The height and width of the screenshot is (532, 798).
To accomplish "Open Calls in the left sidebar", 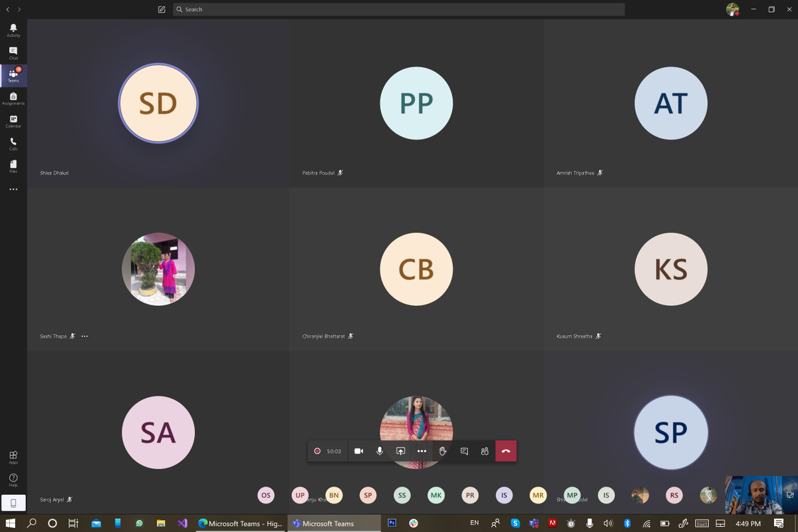I will [13, 144].
